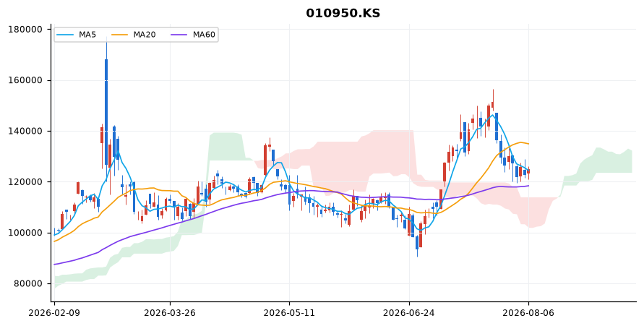
Task: Click the MA60 legend label
Action: [204, 35]
